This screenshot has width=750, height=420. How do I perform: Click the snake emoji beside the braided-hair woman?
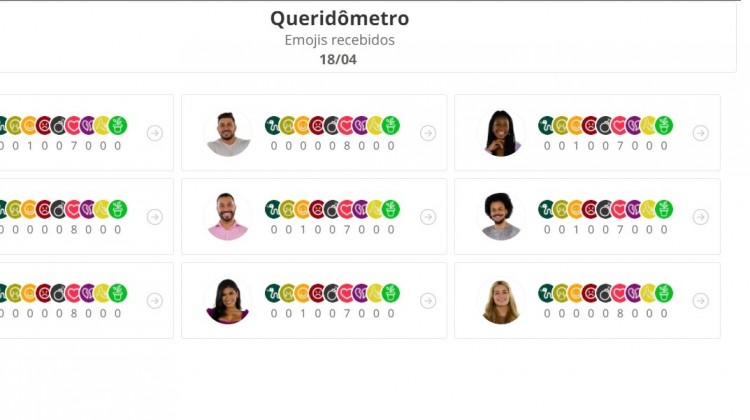pyautogui.click(x=546, y=126)
